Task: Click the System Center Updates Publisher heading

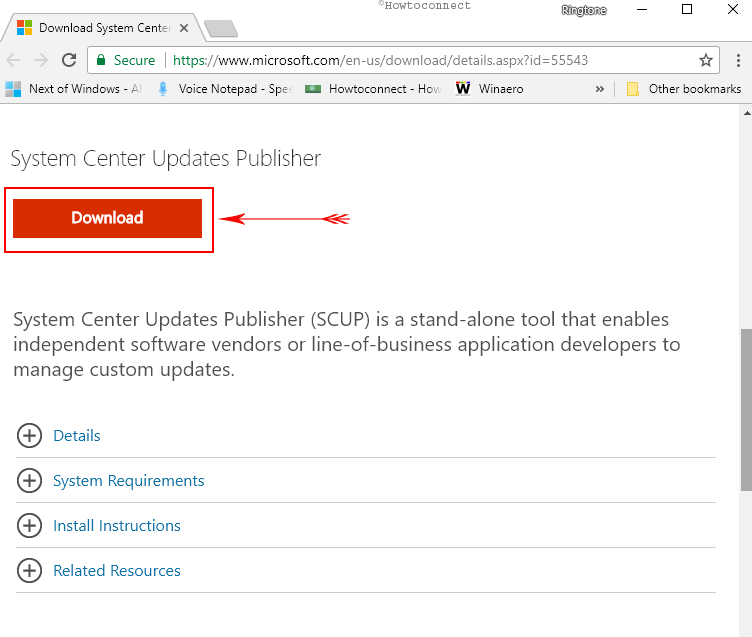Action: point(165,159)
